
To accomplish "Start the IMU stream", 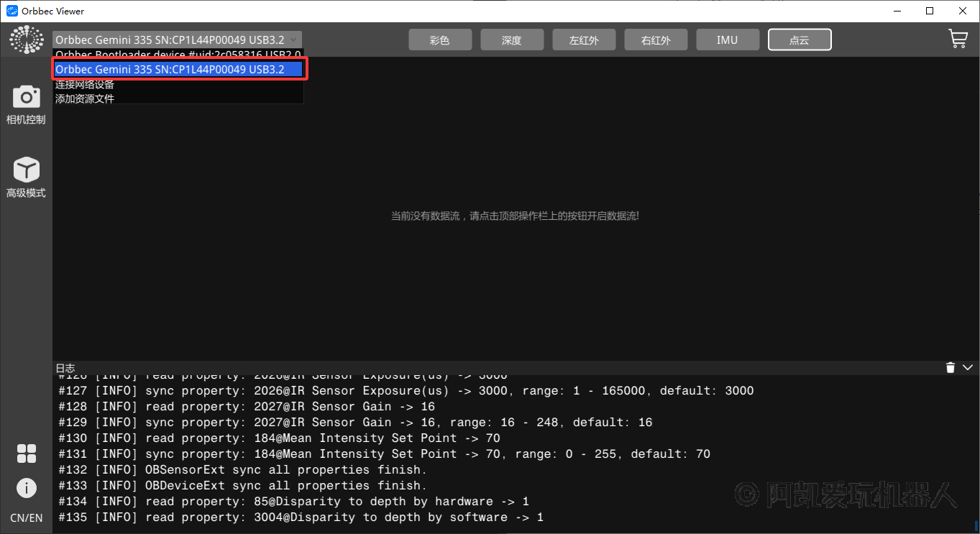I will [728, 40].
